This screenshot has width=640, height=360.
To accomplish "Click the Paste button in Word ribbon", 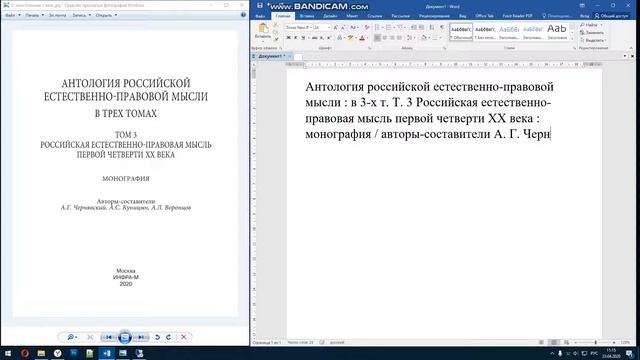I will pyautogui.click(x=263, y=32).
